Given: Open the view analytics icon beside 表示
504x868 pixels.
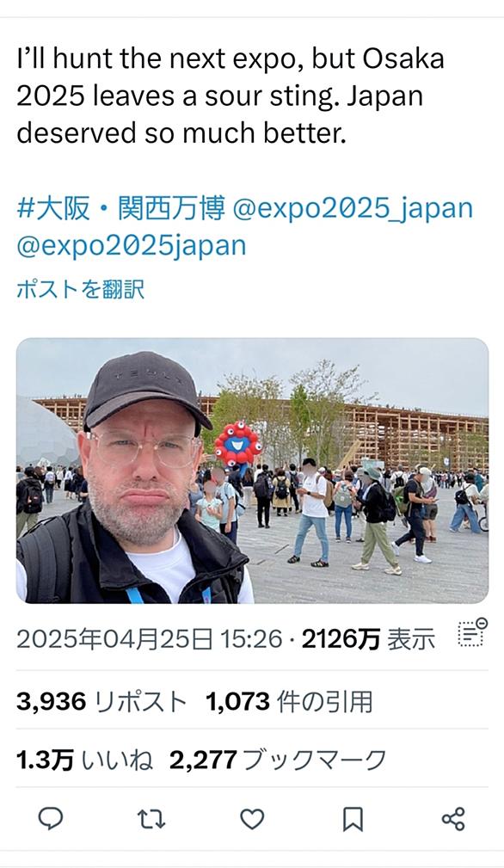Looking at the screenshot, I should [x=472, y=632].
